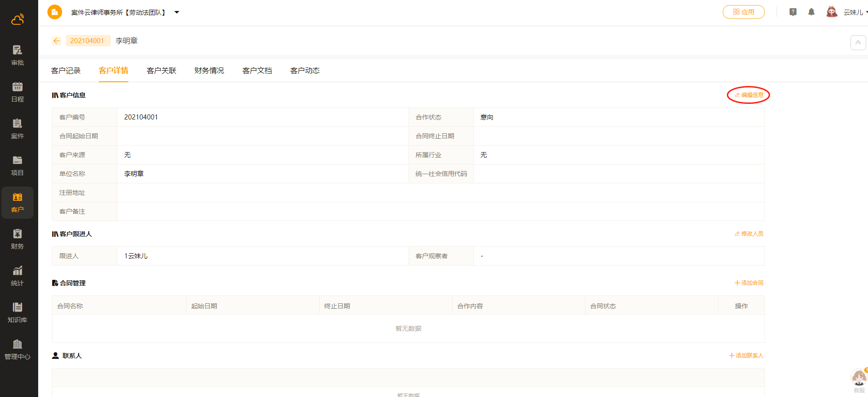
Task: Switch to the 客户记录 tab
Action: [66, 71]
